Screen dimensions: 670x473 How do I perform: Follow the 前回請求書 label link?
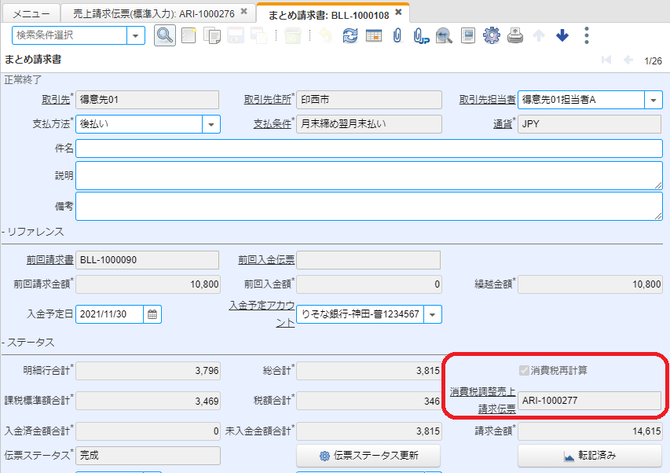[50, 260]
